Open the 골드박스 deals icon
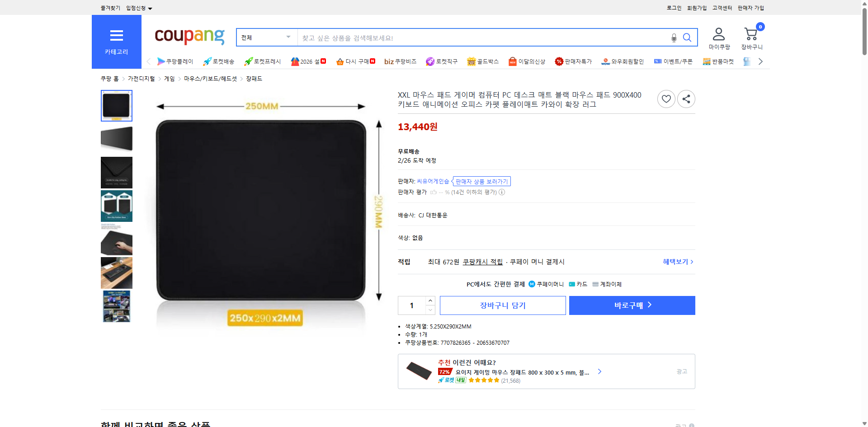This screenshot has width=868, height=427. pos(471,61)
